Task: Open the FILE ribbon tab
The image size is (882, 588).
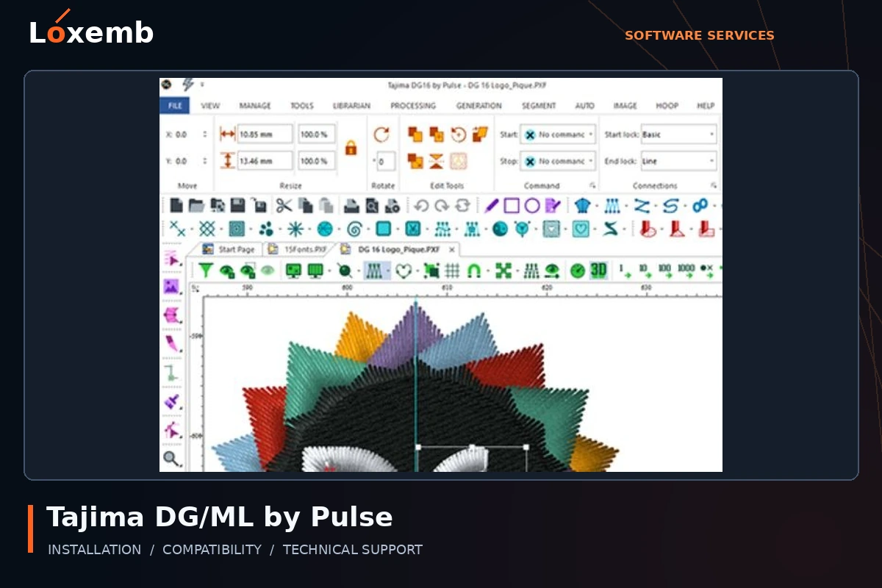Action: point(175,106)
